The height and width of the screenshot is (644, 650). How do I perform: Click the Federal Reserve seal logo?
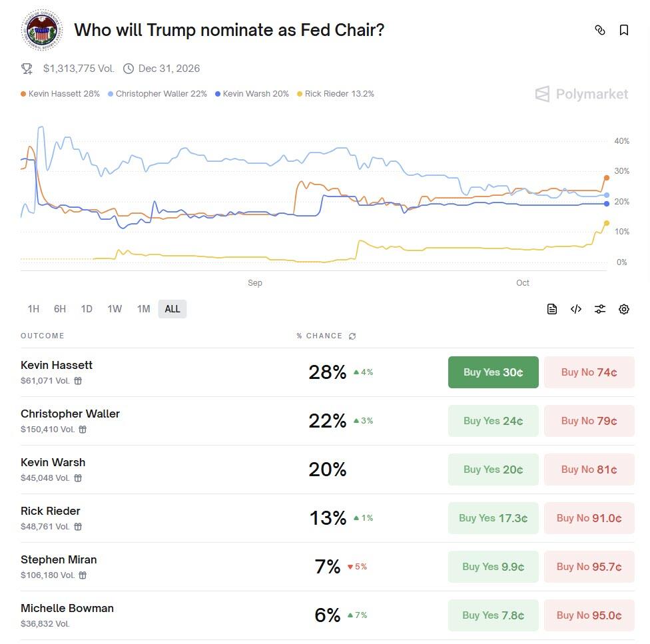[42, 30]
